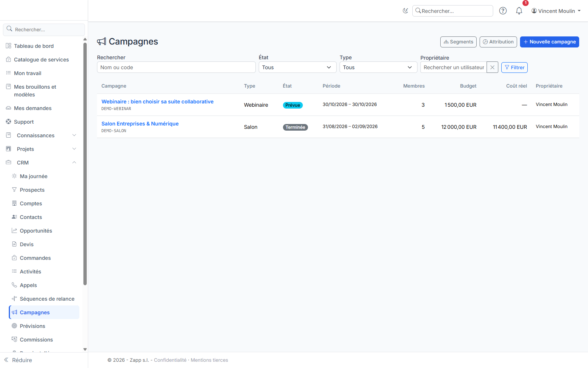Click the Filtrer button
Viewport: 588px width, 368px height.
514,67
